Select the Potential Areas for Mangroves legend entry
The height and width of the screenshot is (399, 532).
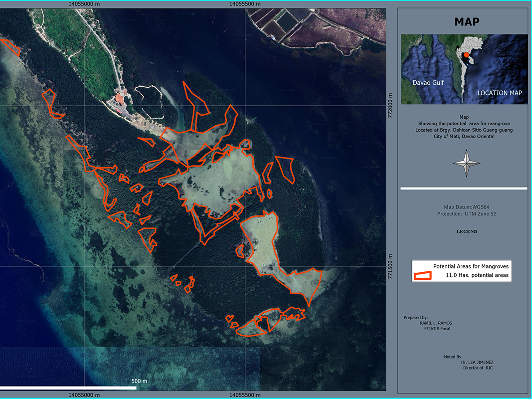coord(471,267)
